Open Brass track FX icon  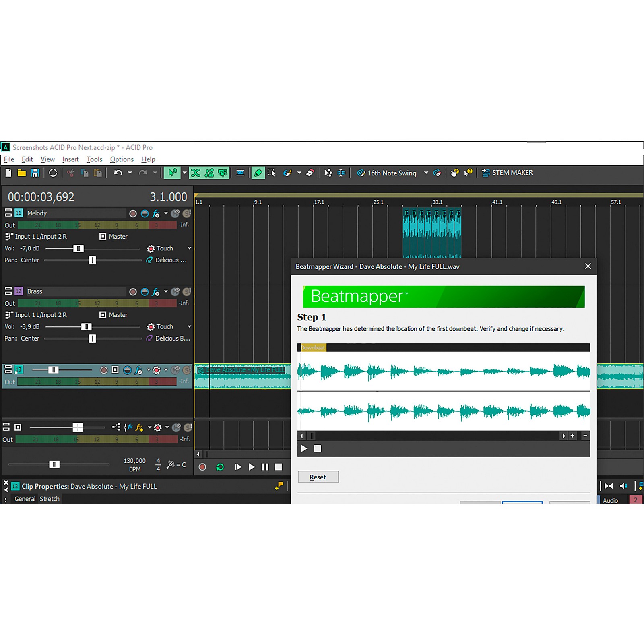156,292
